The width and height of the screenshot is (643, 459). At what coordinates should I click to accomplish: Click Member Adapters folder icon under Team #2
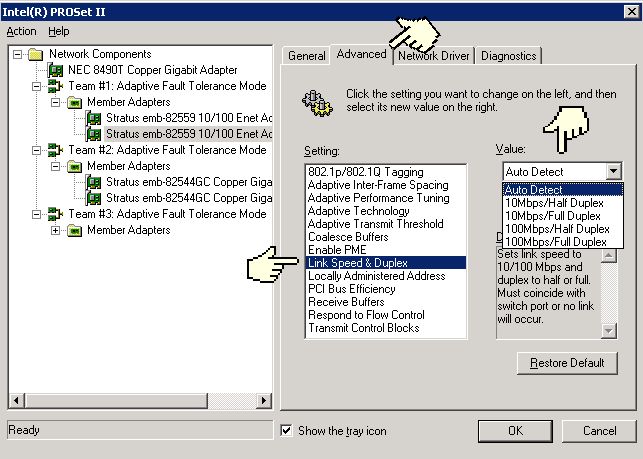click(x=74, y=166)
